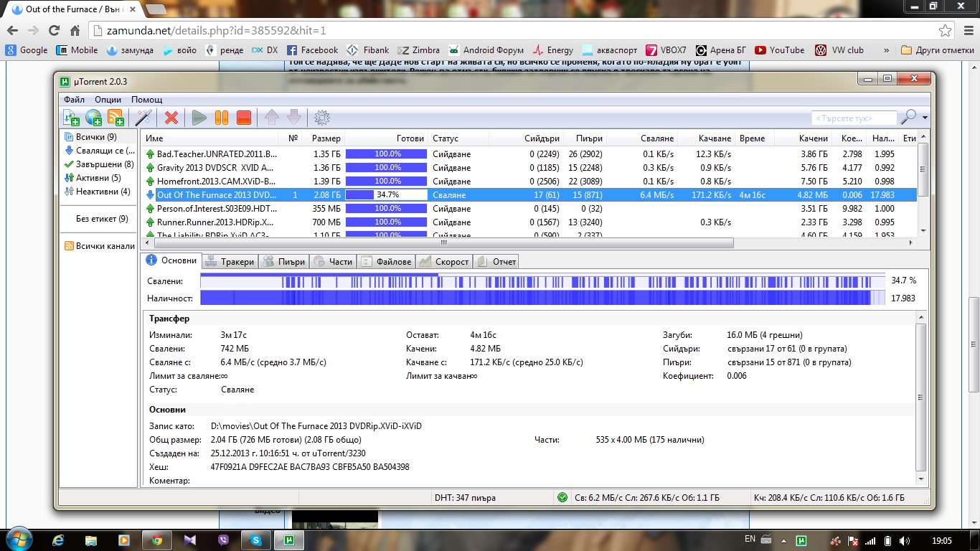Open Preferences gear icon in toolbar
980x551 pixels.
[322, 118]
